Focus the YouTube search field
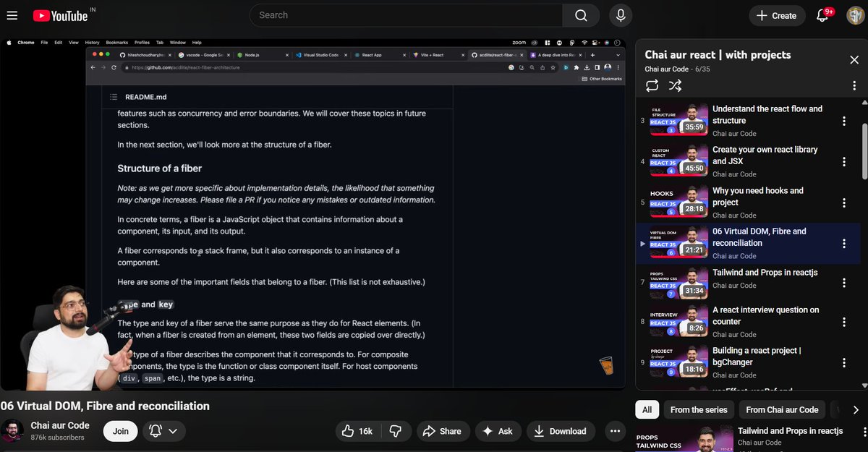 [x=406, y=15]
